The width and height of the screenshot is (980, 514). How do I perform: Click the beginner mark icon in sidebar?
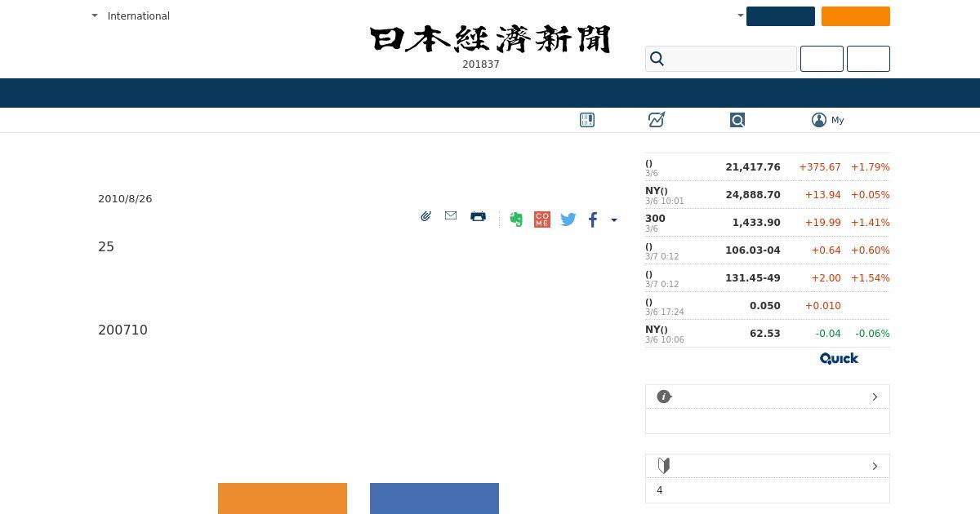pos(664,466)
